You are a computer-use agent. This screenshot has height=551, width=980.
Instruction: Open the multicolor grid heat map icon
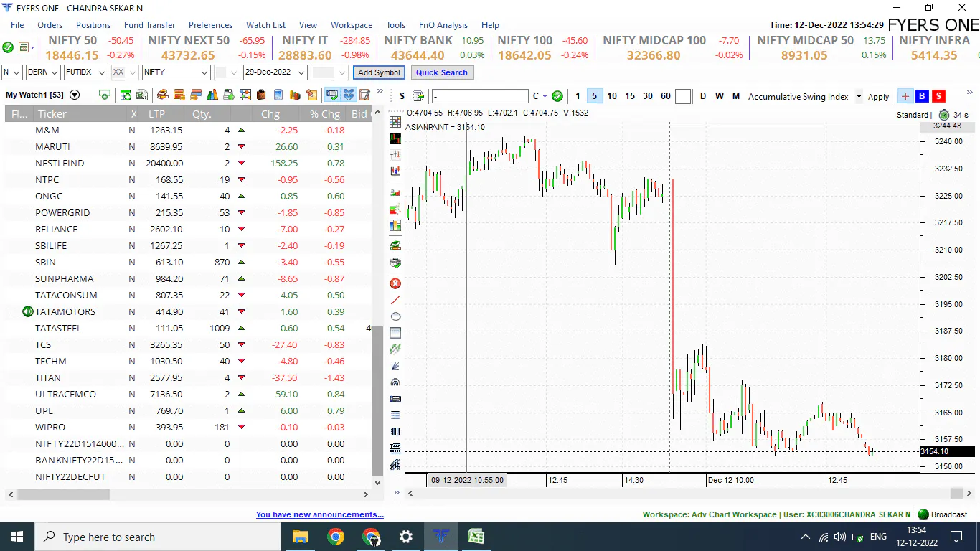click(245, 95)
